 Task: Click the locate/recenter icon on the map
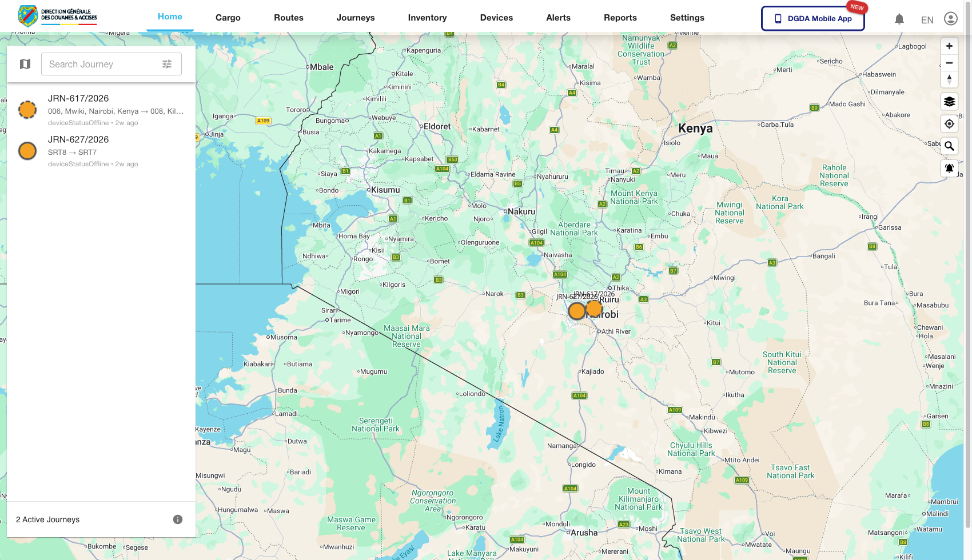pyautogui.click(x=949, y=123)
